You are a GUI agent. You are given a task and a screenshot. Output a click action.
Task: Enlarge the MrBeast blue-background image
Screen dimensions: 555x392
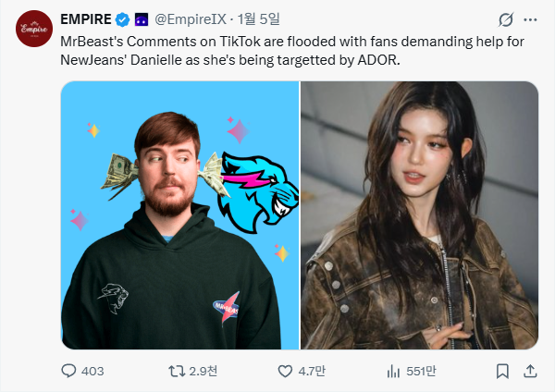[180, 215]
